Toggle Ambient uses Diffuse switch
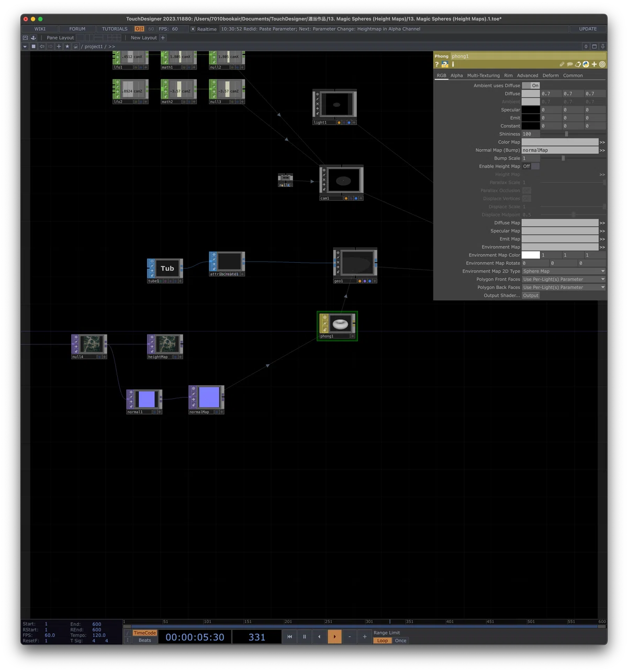Viewport: 628px width, 672px height. click(531, 85)
